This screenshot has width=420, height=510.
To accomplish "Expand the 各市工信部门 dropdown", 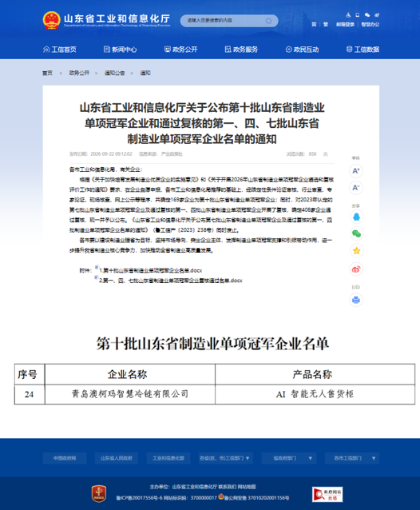I will coord(352,458).
